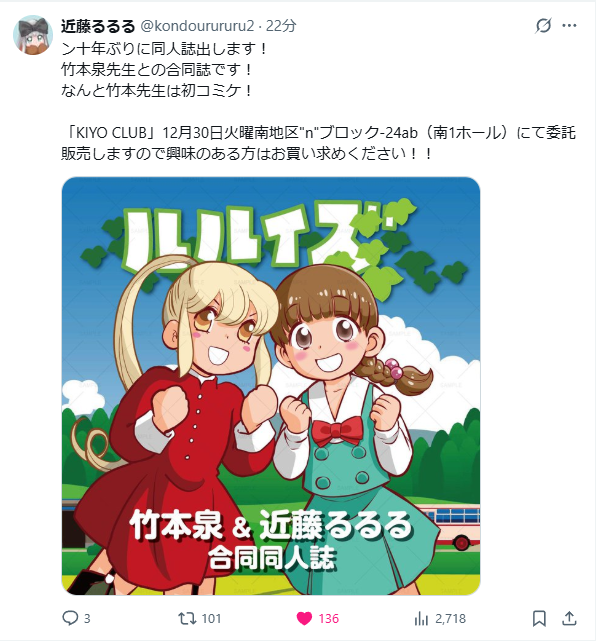This screenshot has height=641, width=598.
Task: Repost using the retweet arrows icon
Action: click(187, 618)
